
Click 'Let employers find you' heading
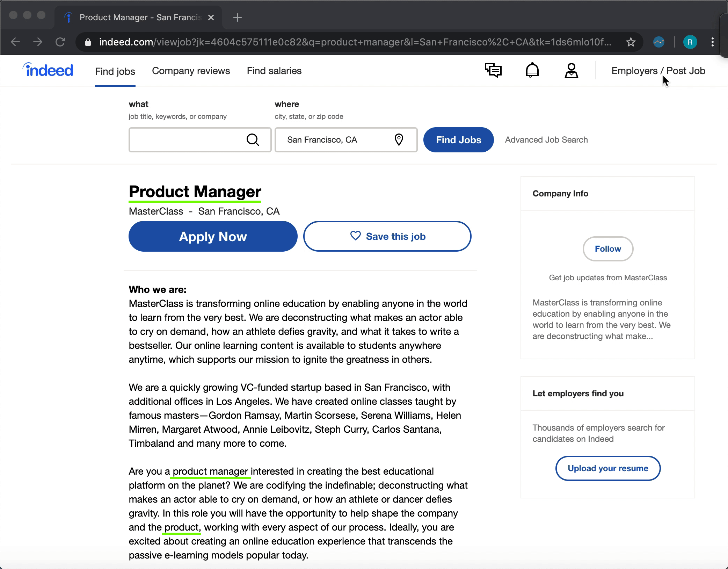tap(578, 394)
